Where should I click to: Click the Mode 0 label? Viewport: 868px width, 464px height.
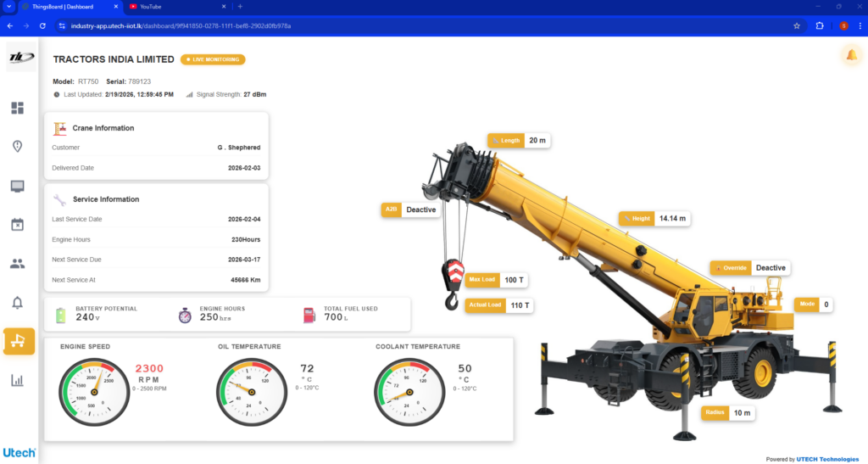[x=814, y=305]
